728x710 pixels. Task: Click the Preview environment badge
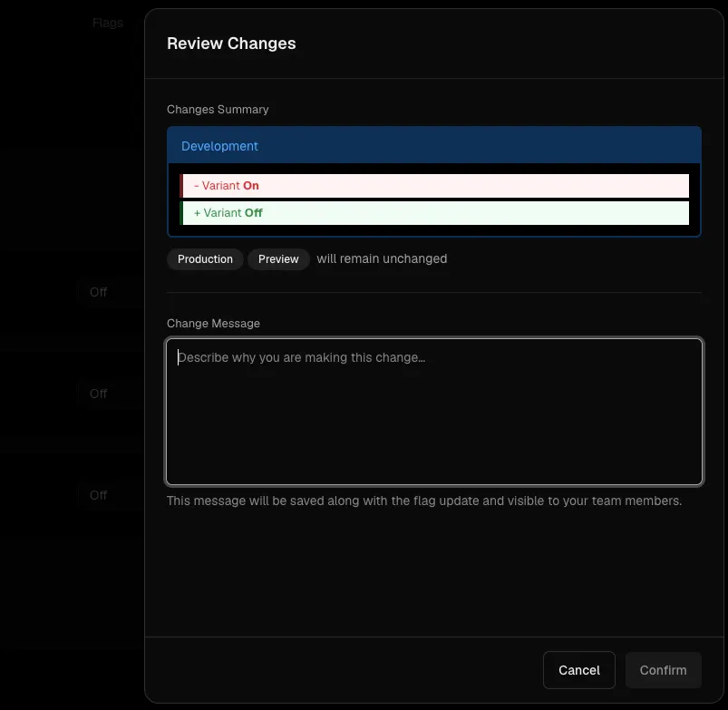[x=278, y=259]
